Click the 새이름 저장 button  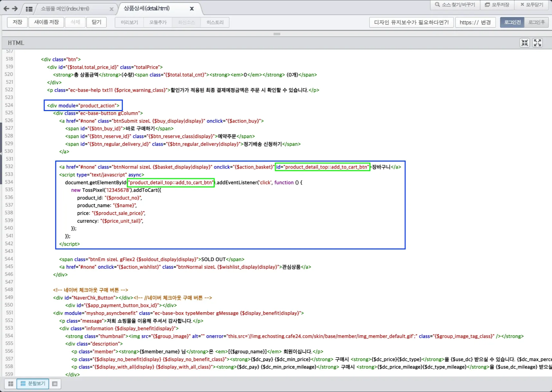(x=46, y=22)
